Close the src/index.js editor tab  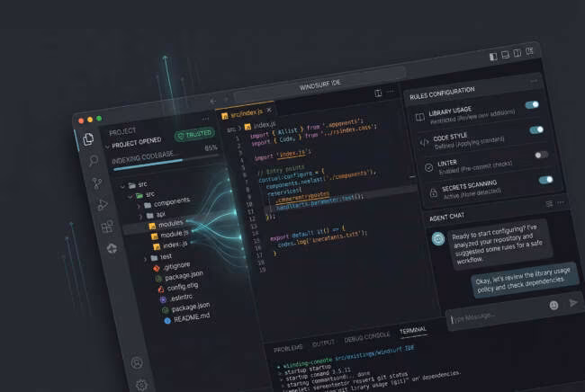click(269, 111)
